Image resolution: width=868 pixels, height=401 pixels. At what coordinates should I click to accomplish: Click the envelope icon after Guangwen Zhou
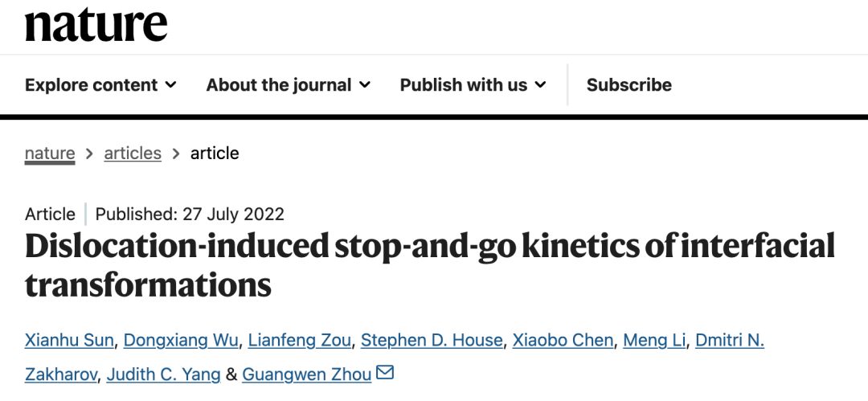[386, 373]
